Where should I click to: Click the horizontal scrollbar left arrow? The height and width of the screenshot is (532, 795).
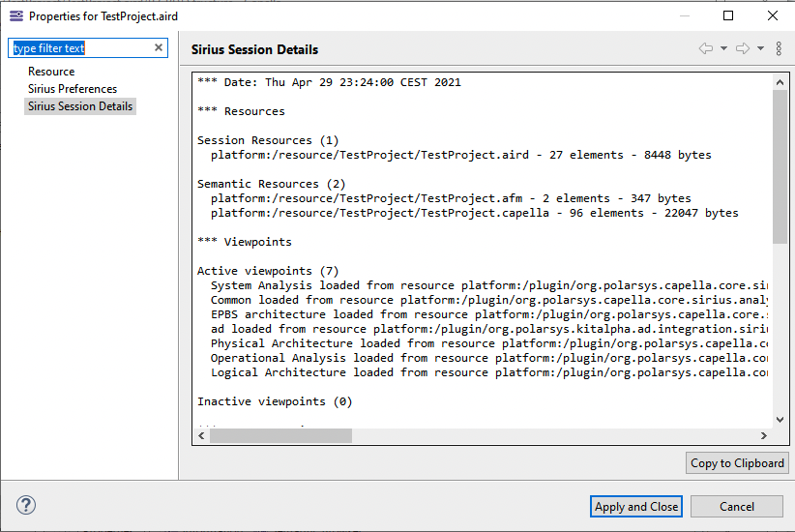202,436
